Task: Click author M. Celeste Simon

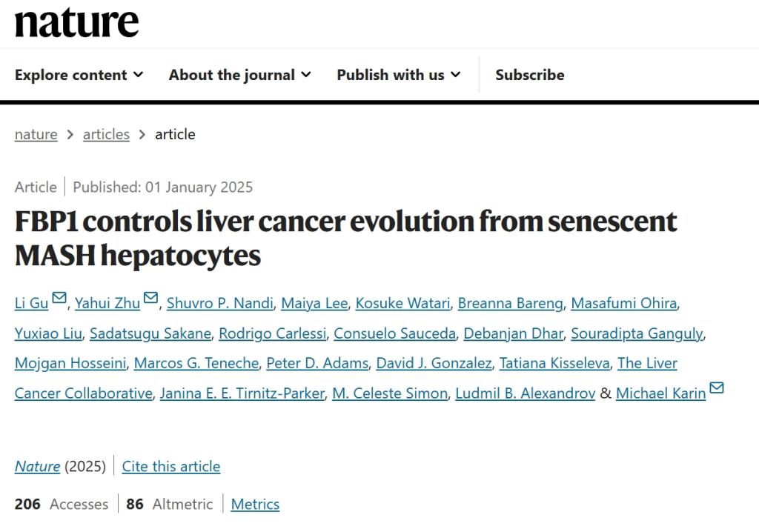Action: tap(390, 393)
